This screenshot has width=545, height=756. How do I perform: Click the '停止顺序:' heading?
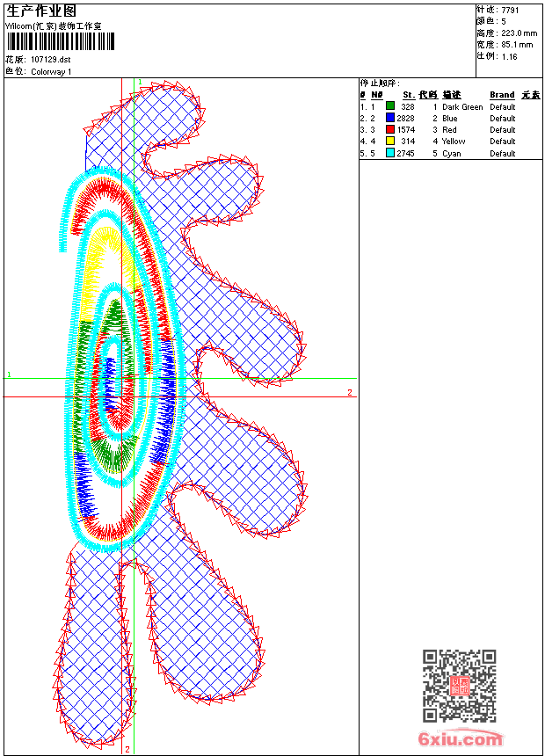pyautogui.click(x=380, y=83)
